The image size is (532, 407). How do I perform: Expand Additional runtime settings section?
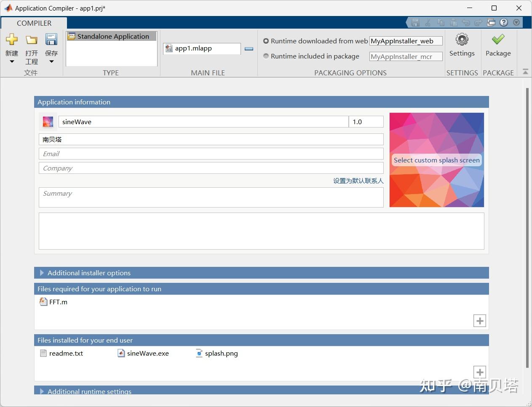[x=41, y=391]
